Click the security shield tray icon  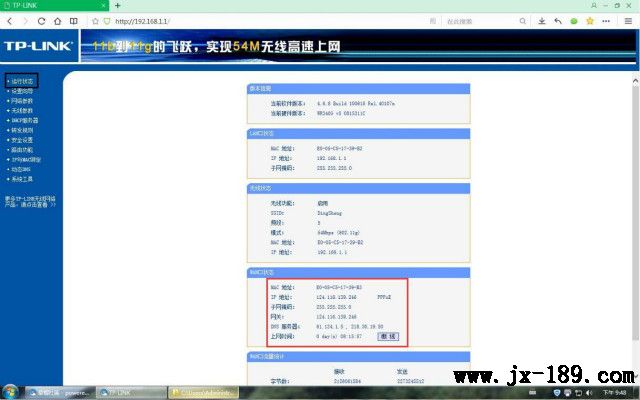tap(557, 393)
